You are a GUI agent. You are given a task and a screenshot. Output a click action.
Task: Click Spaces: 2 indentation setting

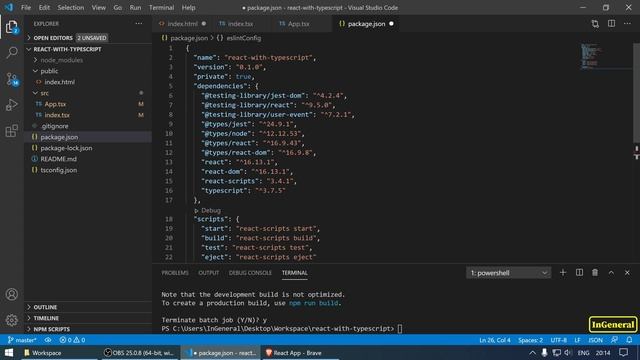530,340
